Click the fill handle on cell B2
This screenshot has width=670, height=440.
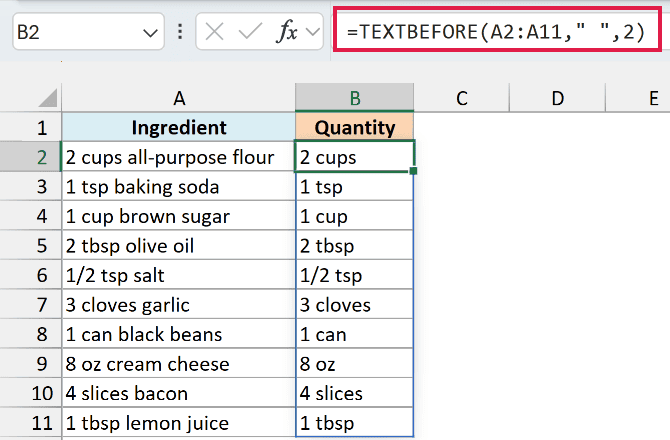coord(413,171)
